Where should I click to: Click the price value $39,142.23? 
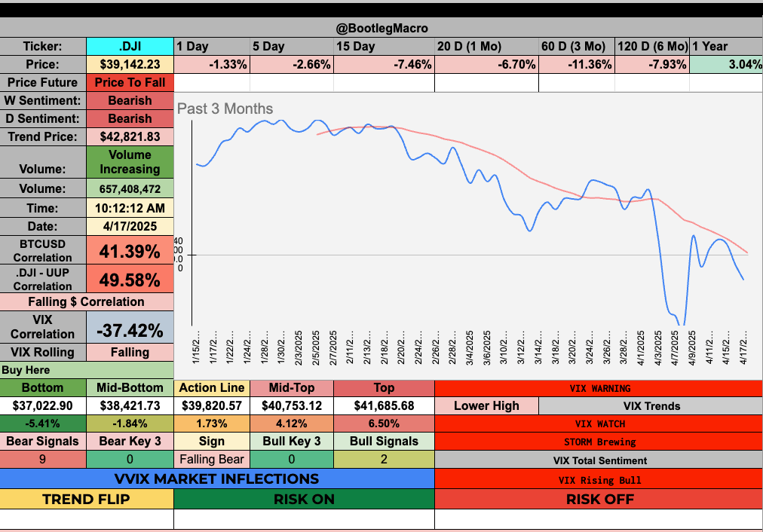tap(130, 64)
